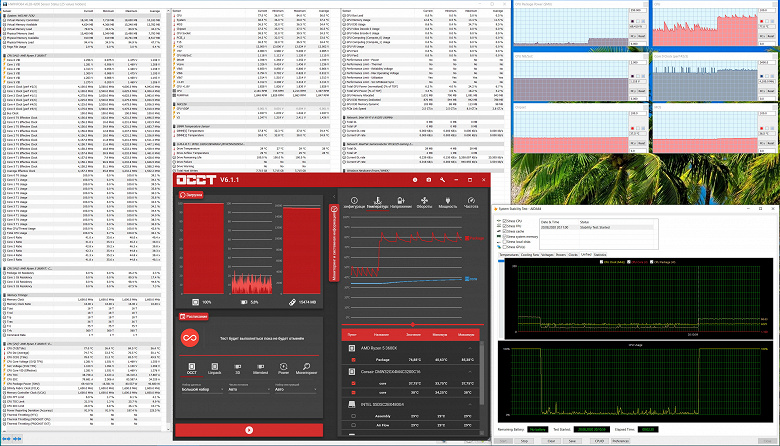The image size is (780, 446).
Task: Collapse OCCT monitoring panel with the arrow
Action: 334,196
